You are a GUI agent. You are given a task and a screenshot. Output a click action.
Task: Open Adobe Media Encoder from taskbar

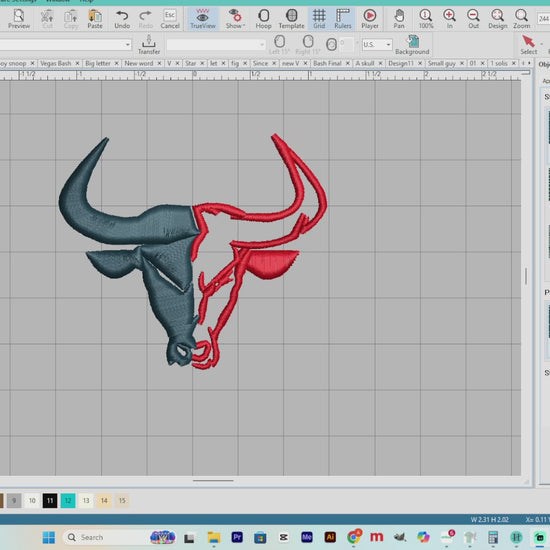coord(307,537)
